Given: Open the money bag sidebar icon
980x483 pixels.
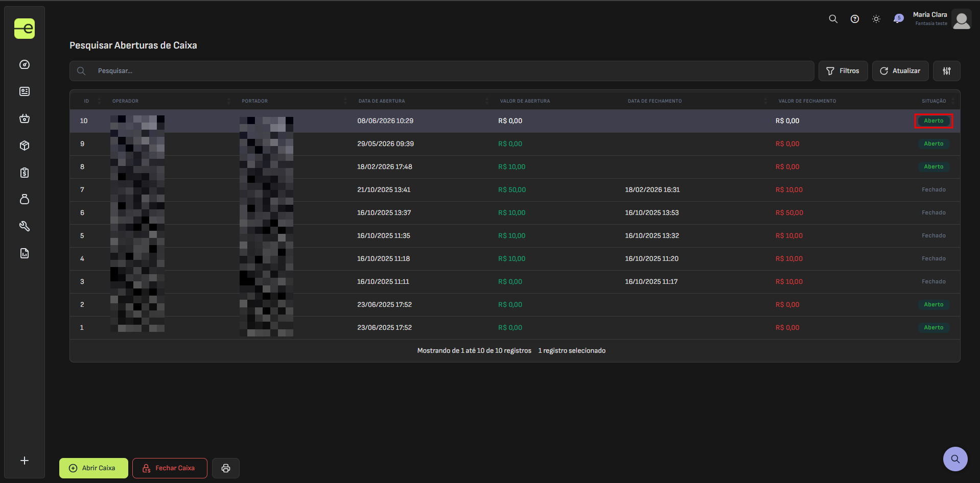Looking at the screenshot, I should click(x=25, y=199).
